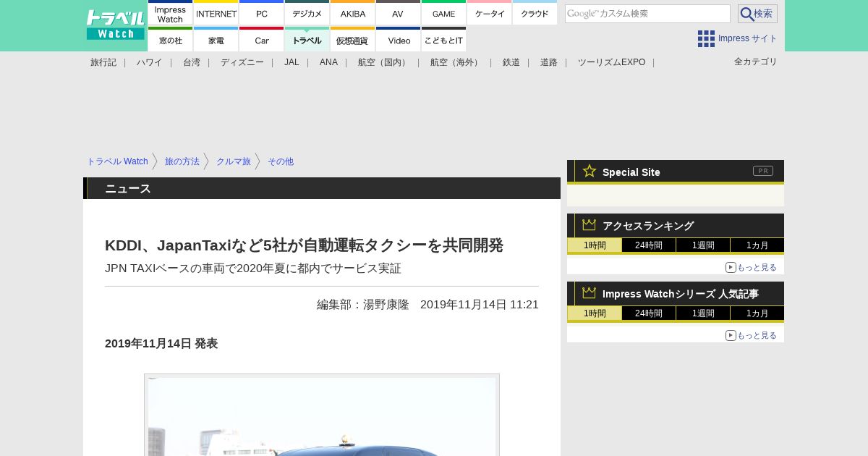The height and width of the screenshot is (456, 868).
Task: Open the ANA category
Action: point(328,62)
